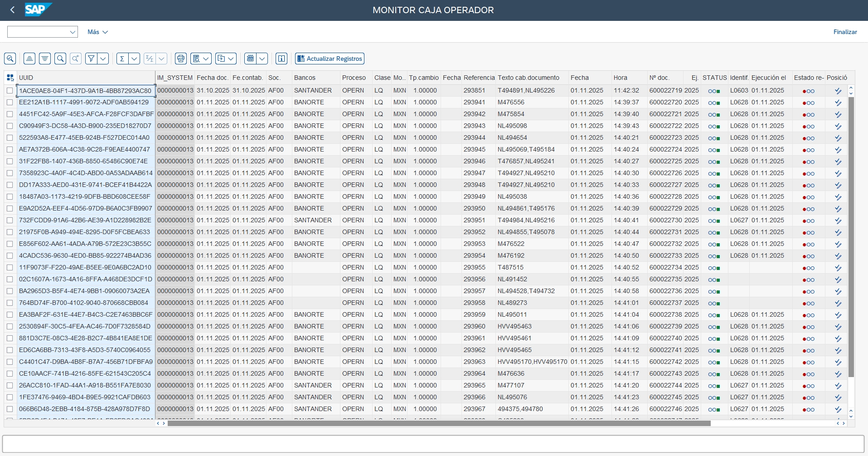Open the information icon in toolbar
The image size is (868, 456).
pyautogui.click(x=281, y=59)
